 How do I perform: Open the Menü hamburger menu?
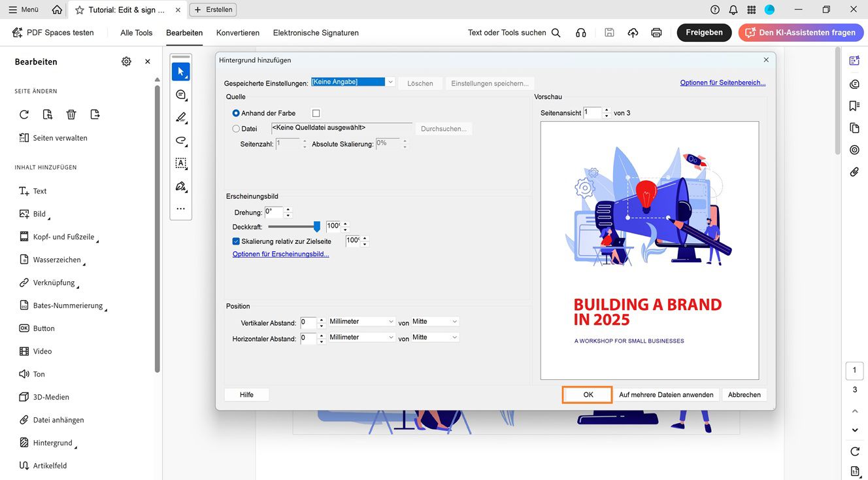(24, 10)
